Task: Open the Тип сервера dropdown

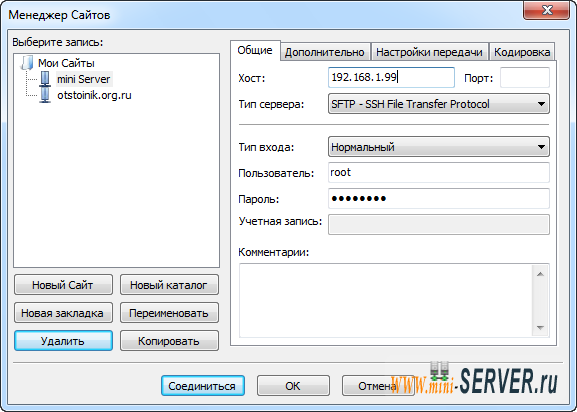Action: coord(439,104)
